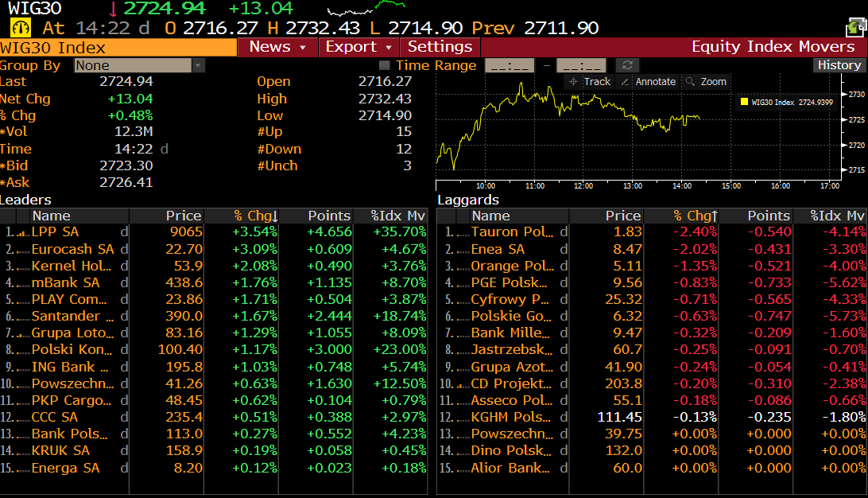The width and height of the screenshot is (868, 498).
Task: Click the yellow WIG30 Index legend swatch
Action: point(744,102)
